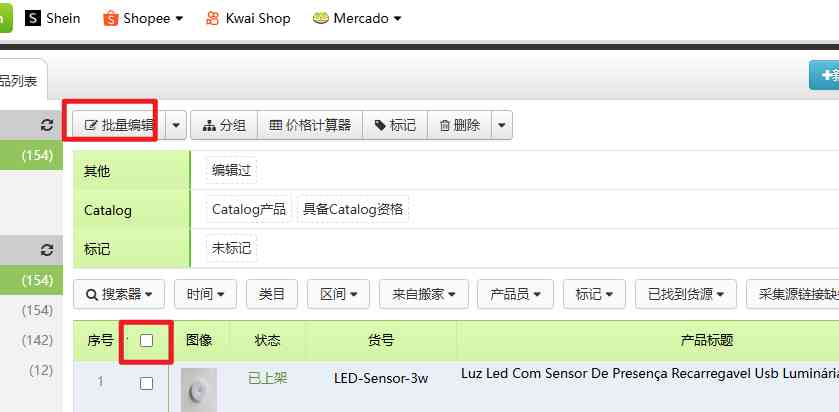The image size is (839, 412).
Task: Open the 时间 filter dropdown
Action: click(204, 294)
